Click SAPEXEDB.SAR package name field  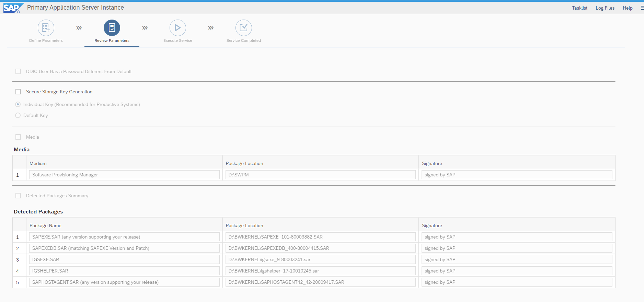pyautogui.click(x=124, y=248)
